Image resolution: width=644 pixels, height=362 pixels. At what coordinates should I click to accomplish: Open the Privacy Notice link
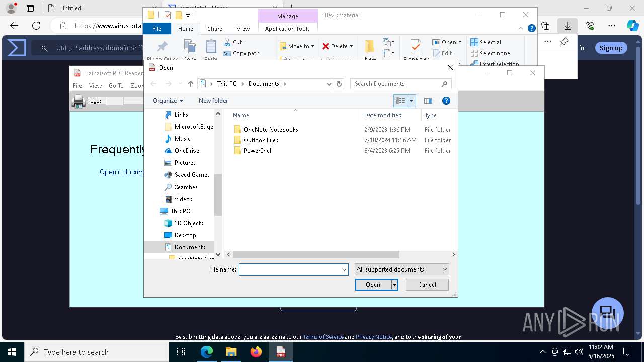[x=374, y=337]
